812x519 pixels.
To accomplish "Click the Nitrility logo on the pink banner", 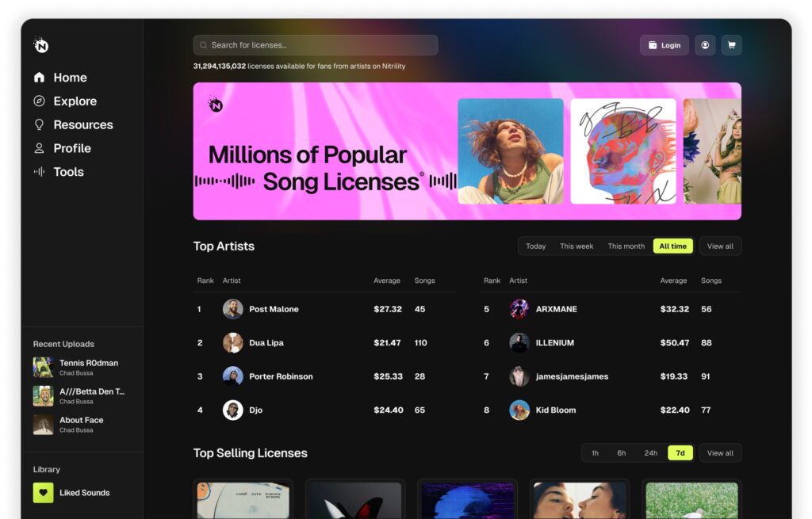I will click(x=216, y=105).
